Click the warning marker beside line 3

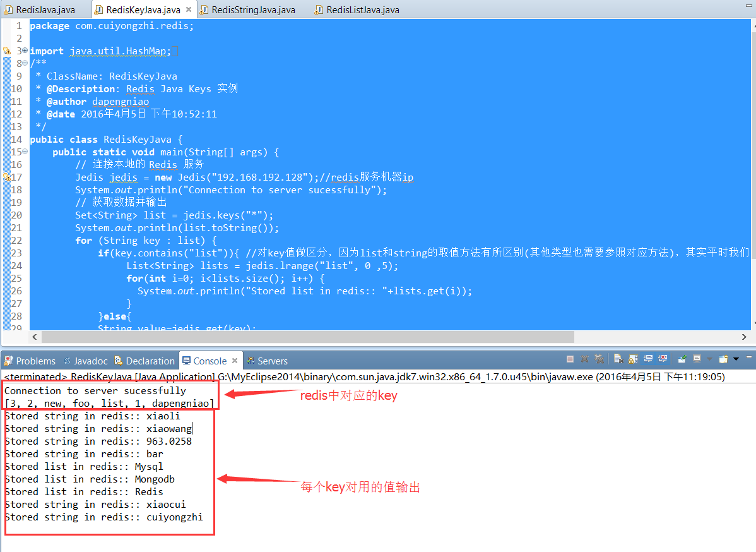click(7, 51)
